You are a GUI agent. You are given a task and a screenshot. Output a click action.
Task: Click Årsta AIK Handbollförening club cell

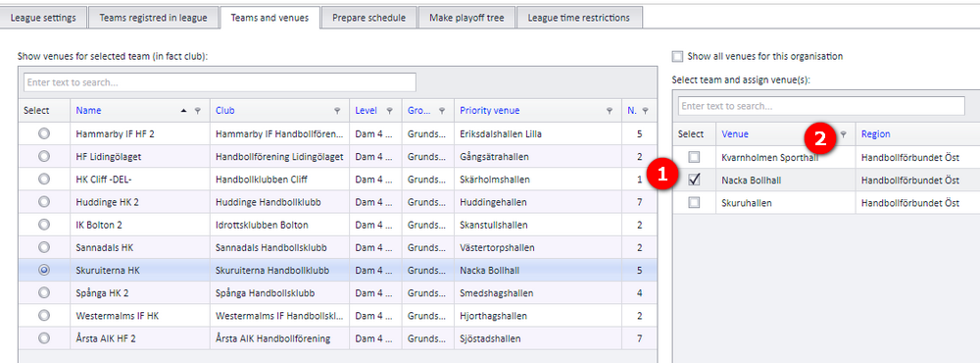279,338
